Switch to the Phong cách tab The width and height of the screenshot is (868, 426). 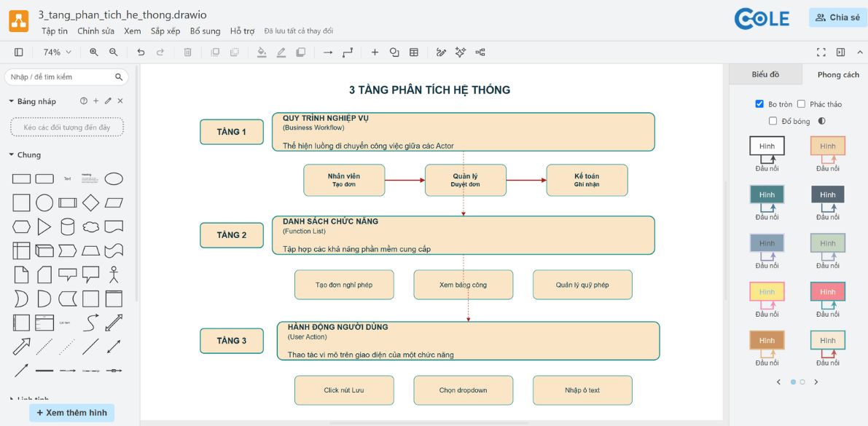coord(838,75)
